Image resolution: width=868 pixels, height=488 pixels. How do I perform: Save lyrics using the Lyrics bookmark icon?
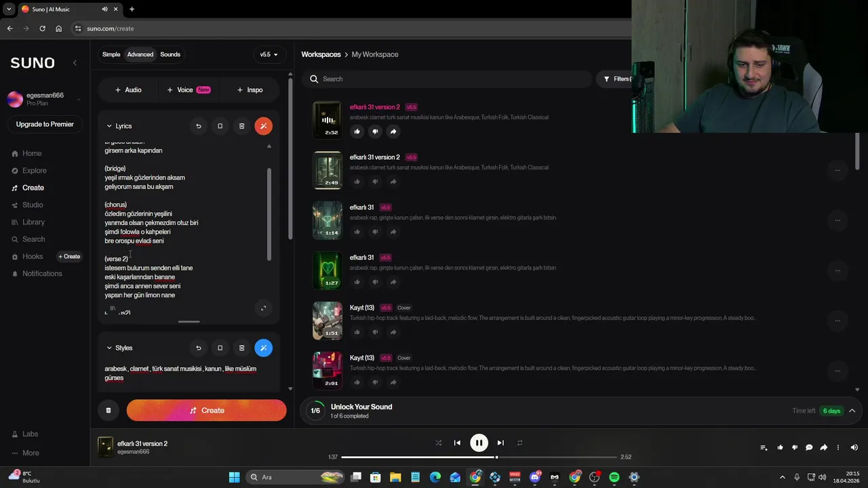tap(220, 126)
